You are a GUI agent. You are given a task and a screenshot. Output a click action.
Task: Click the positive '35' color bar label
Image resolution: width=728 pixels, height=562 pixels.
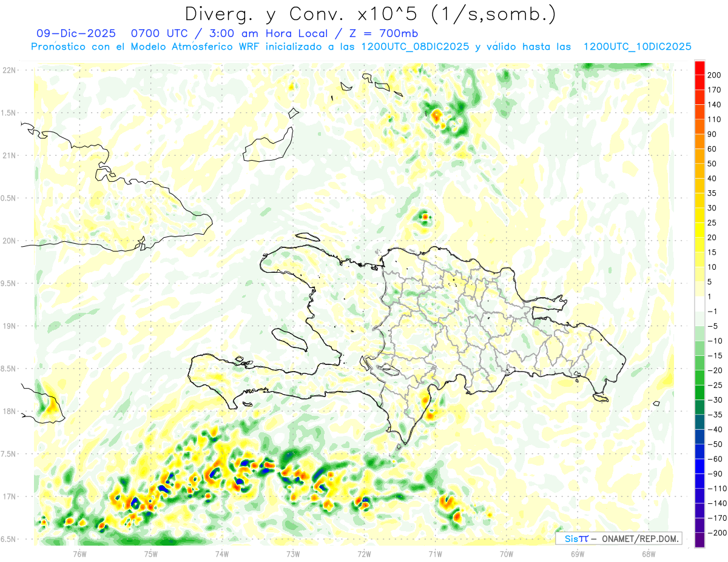(x=712, y=193)
